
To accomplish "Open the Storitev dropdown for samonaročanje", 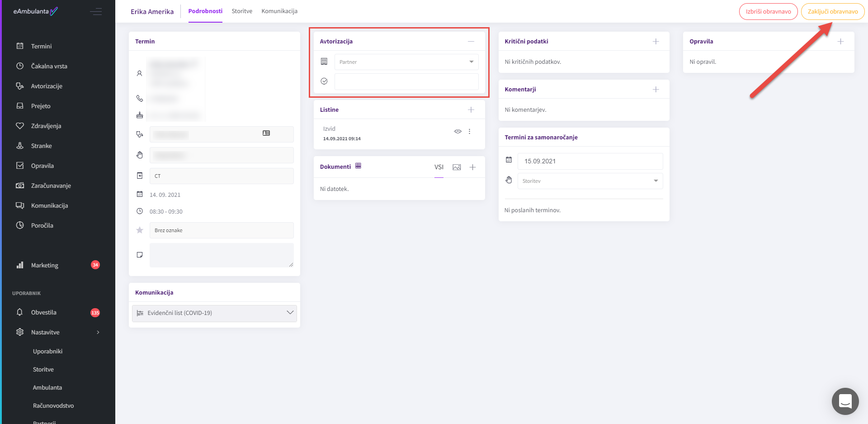I will pos(590,181).
